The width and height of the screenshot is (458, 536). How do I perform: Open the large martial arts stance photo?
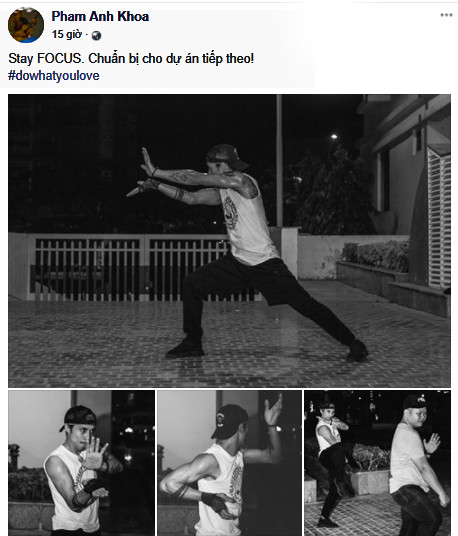229,241
